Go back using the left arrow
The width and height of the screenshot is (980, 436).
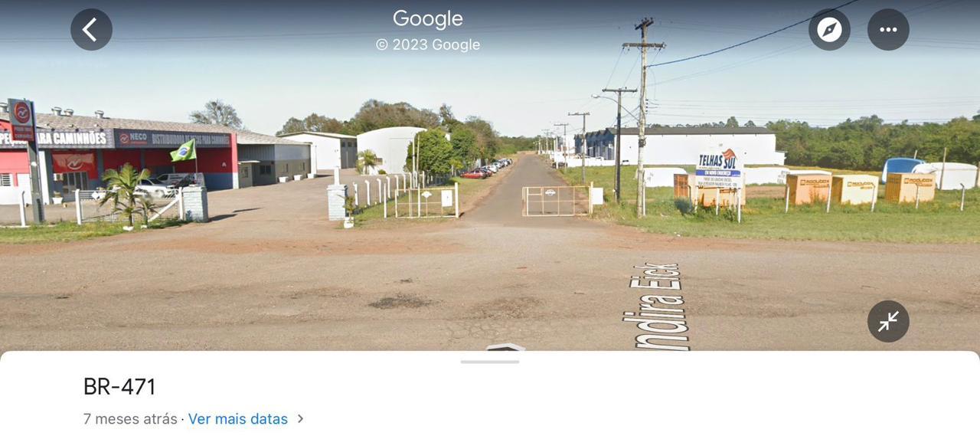tap(91, 30)
